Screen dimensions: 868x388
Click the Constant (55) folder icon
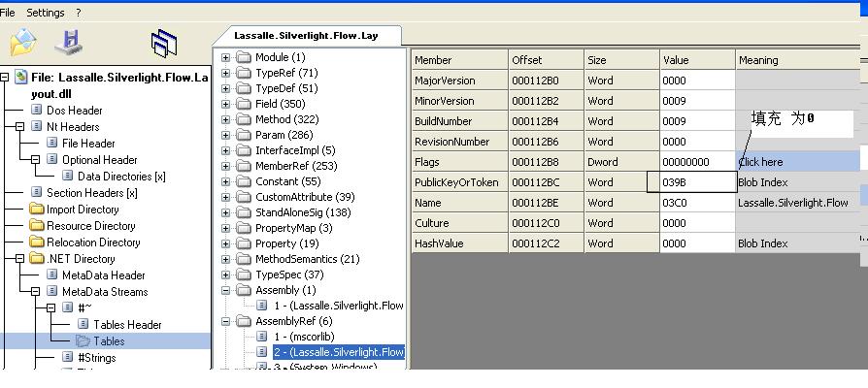click(244, 181)
